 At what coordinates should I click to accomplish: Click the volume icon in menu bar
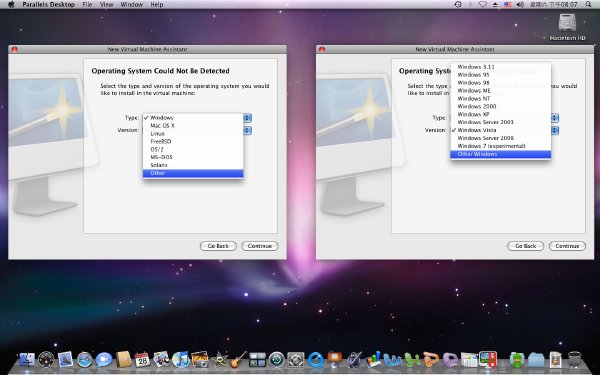(520, 5)
